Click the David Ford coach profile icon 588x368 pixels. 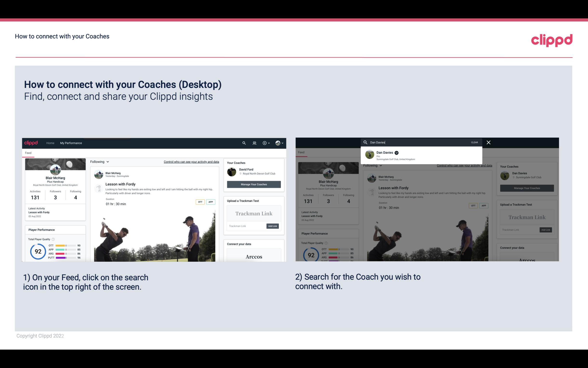coord(232,171)
